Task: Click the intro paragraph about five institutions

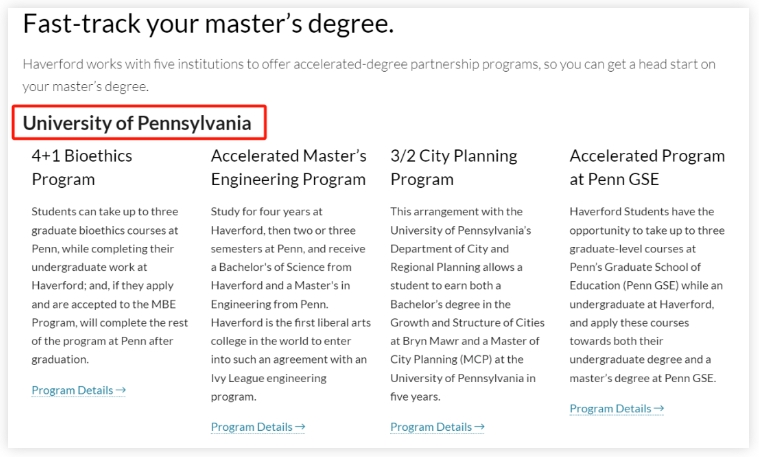Action: [x=369, y=75]
